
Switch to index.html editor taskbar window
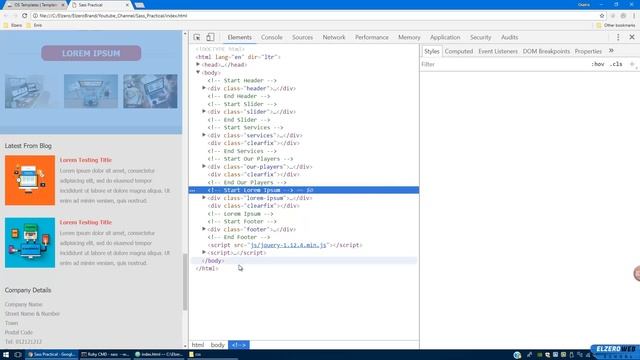159,354
